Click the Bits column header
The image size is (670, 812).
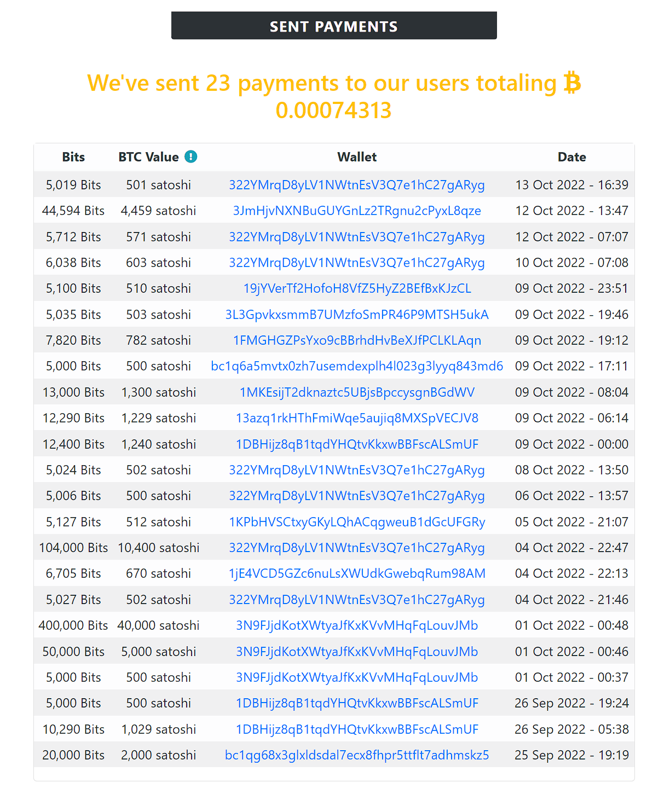73,157
